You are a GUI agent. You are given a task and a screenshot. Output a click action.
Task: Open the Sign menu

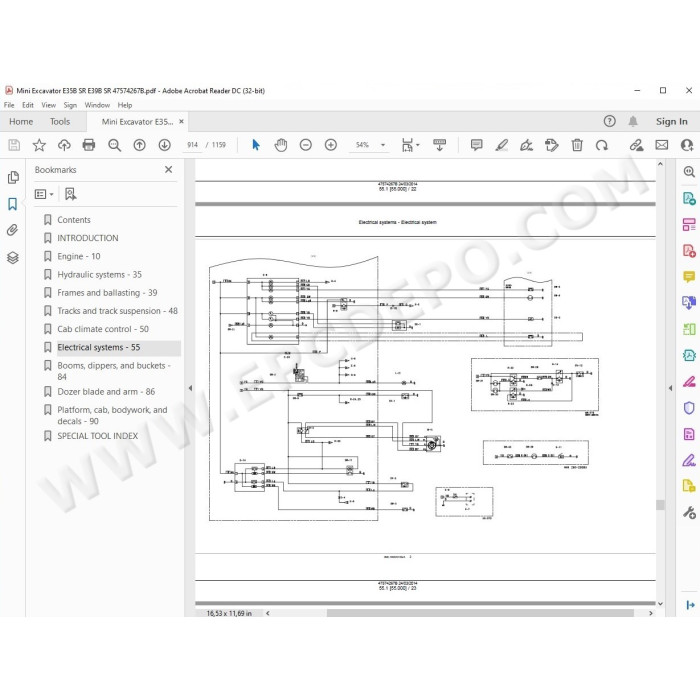tap(70, 105)
